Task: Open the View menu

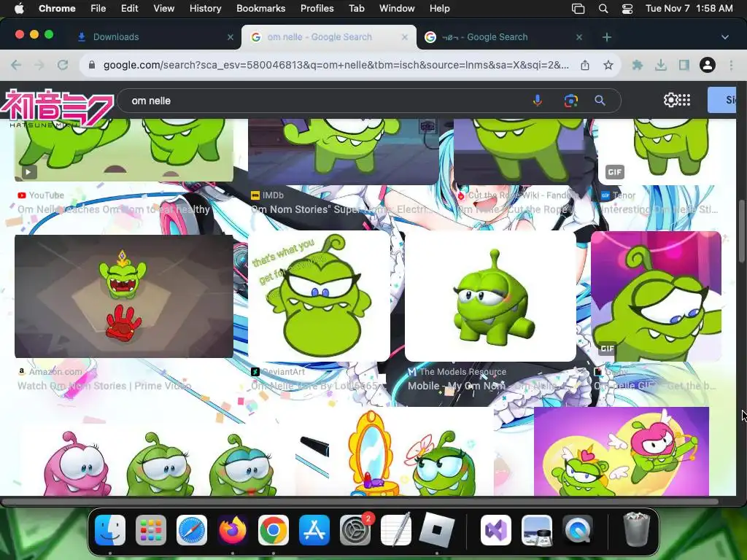Action: (163, 9)
